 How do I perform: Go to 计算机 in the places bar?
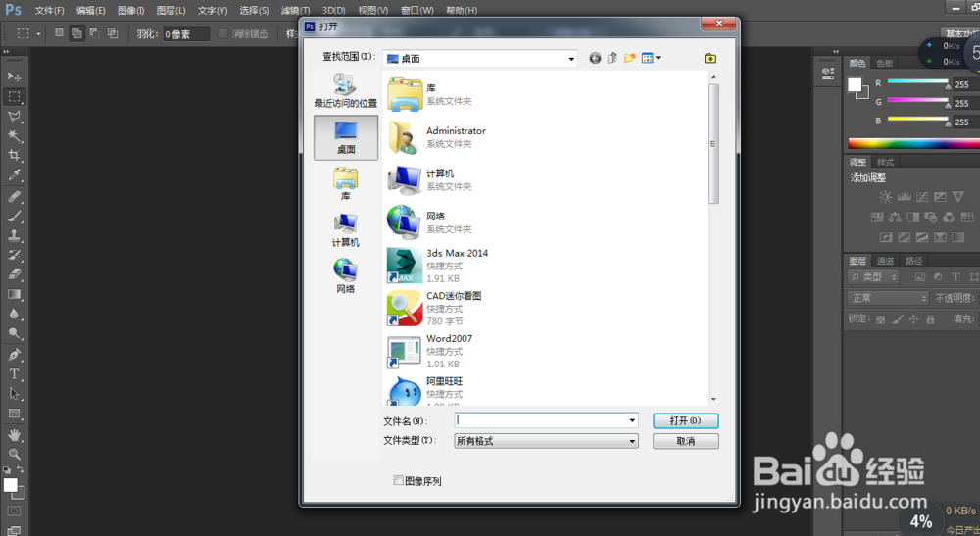pyautogui.click(x=346, y=230)
